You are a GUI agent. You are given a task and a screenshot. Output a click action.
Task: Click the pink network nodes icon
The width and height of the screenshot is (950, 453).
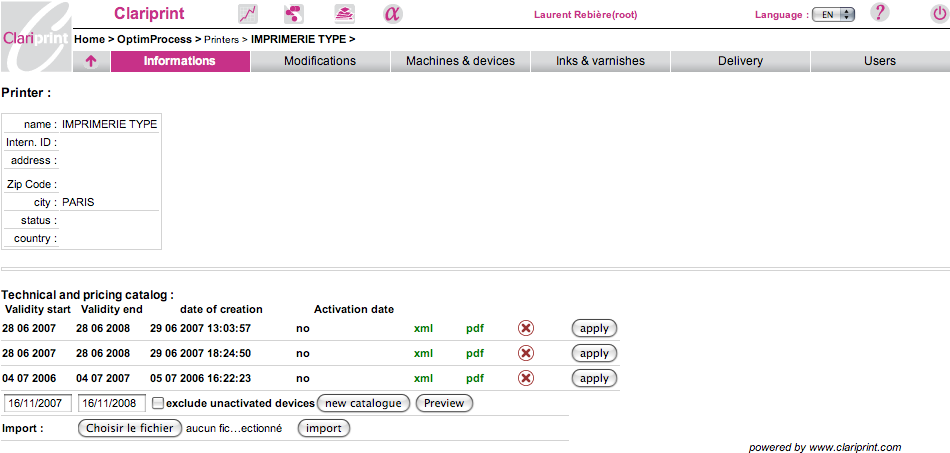(293, 14)
